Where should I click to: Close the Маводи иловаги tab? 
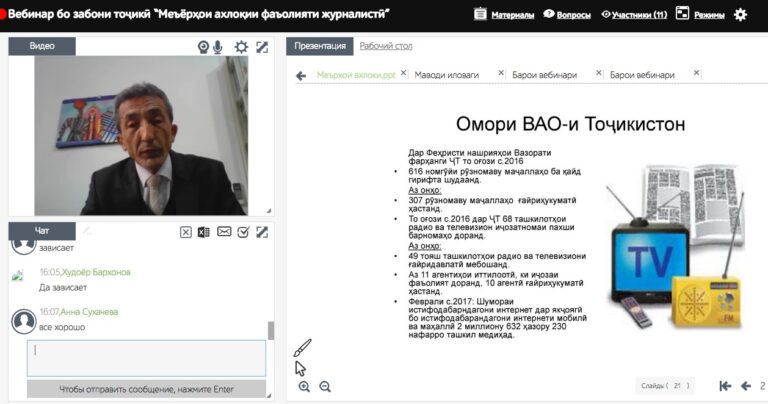point(501,73)
